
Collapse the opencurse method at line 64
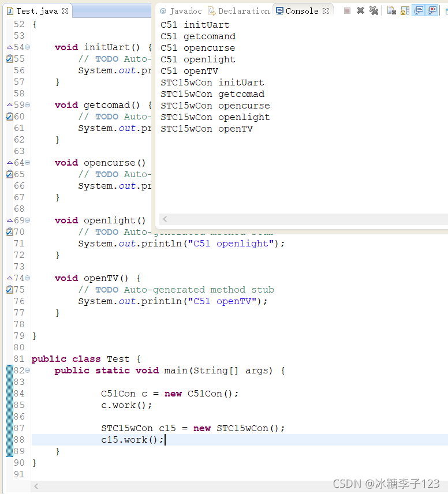[x=28, y=163]
